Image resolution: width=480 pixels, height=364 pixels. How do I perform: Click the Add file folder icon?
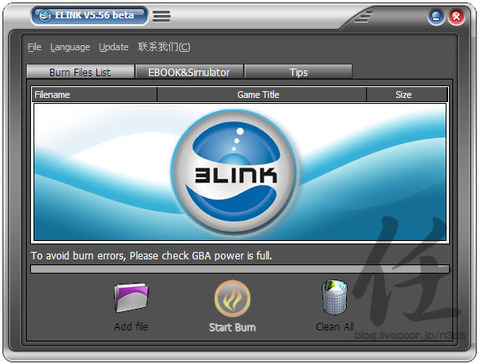coord(131,298)
